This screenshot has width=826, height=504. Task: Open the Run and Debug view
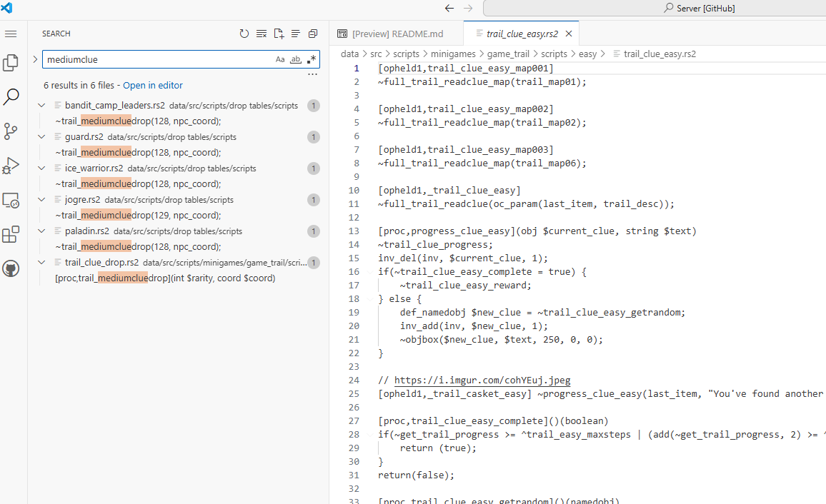coord(11,166)
